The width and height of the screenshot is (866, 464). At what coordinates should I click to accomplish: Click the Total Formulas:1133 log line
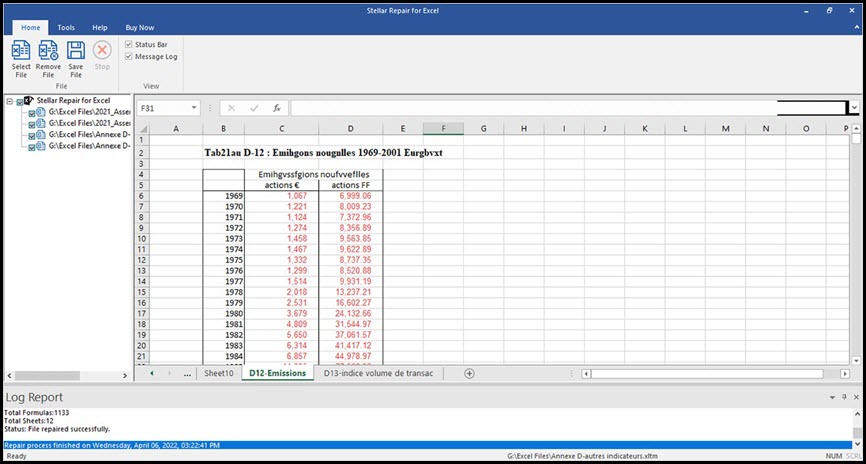[36, 413]
